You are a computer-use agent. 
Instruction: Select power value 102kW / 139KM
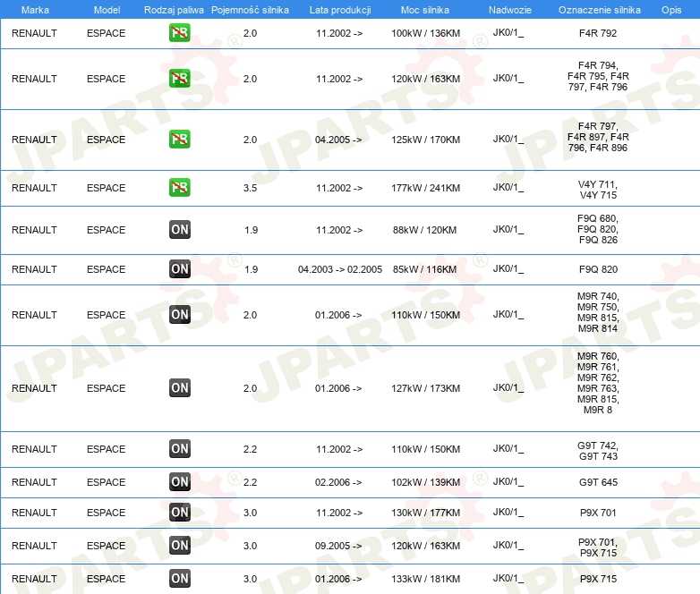[x=425, y=482]
